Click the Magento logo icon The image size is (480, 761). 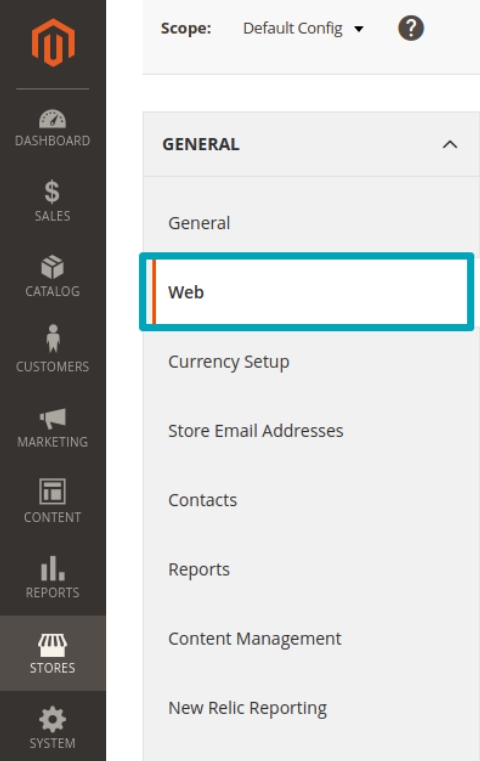tap(53, 43)
